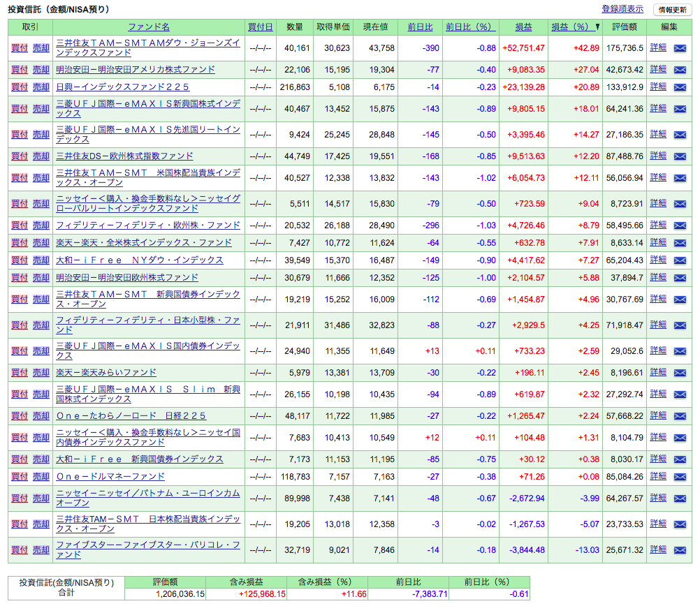Screen dimensions: 700x606
Task: Click mail icon for インデックスファンド225 row
Action: tap(680, 87)
